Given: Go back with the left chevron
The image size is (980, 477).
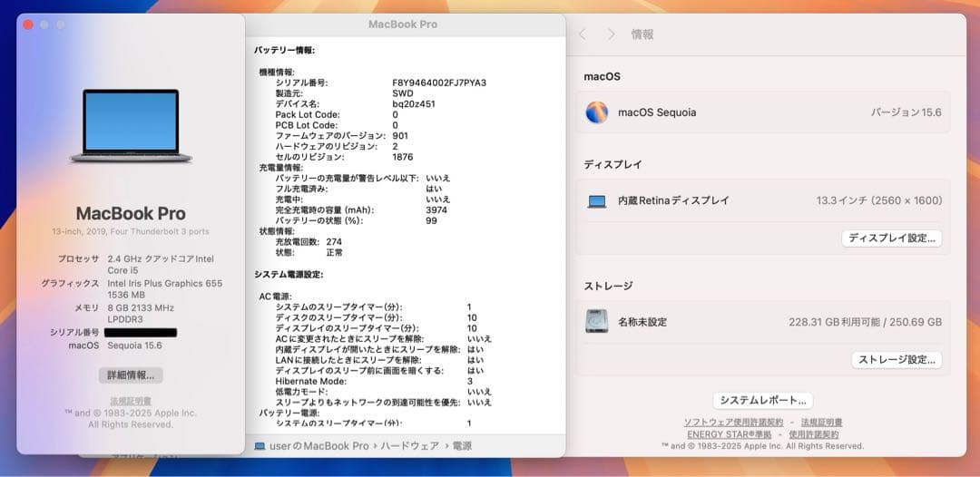Looking at the screenshot, I should point(582,34).
